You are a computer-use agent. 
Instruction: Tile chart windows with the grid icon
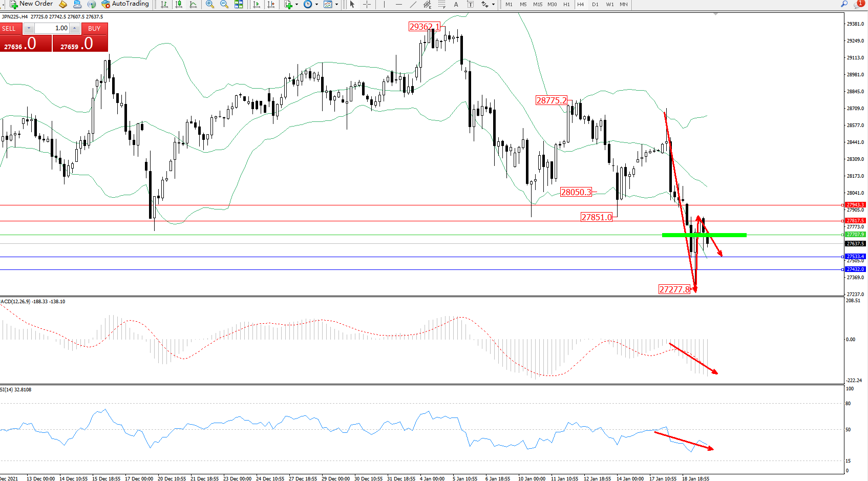tap(239, 5)
